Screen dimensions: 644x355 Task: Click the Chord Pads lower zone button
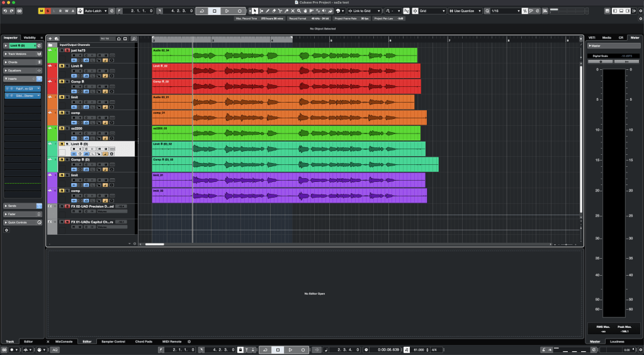point(144,341)
